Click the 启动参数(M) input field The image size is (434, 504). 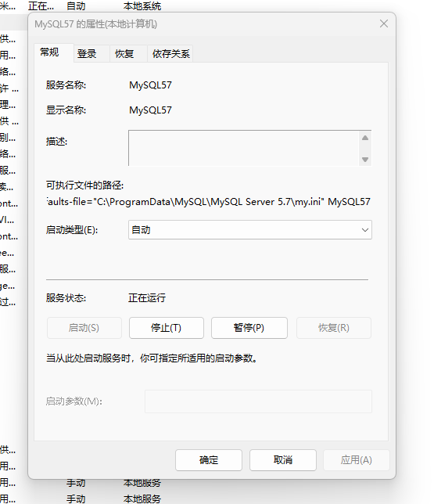click(258, 401)
